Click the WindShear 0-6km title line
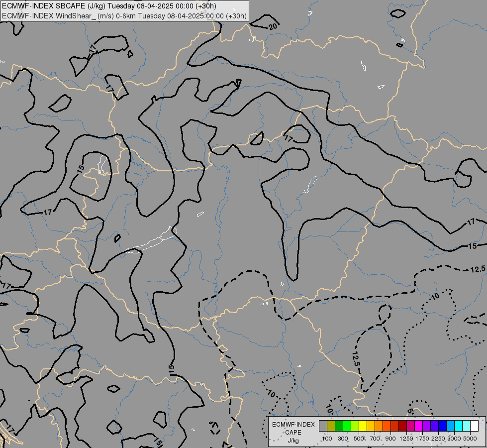 tap(124, 16)
